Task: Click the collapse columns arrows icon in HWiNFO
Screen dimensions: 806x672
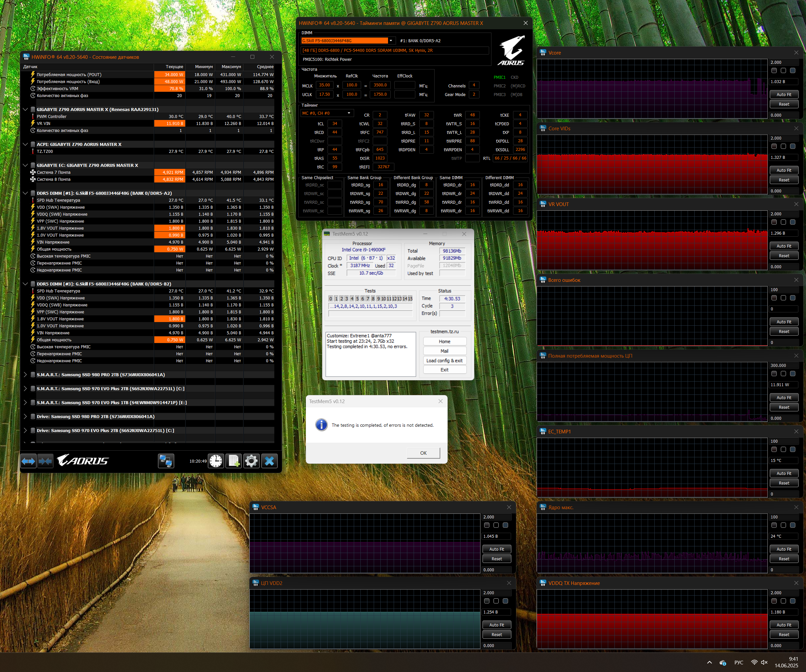Action: tap(45, 461)
